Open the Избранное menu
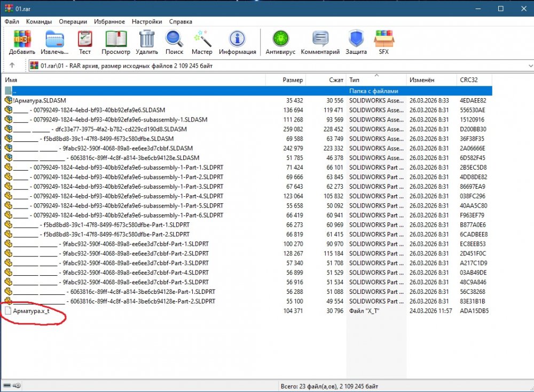This screenshot has height=392, width=534. click(x=109, y=21)
